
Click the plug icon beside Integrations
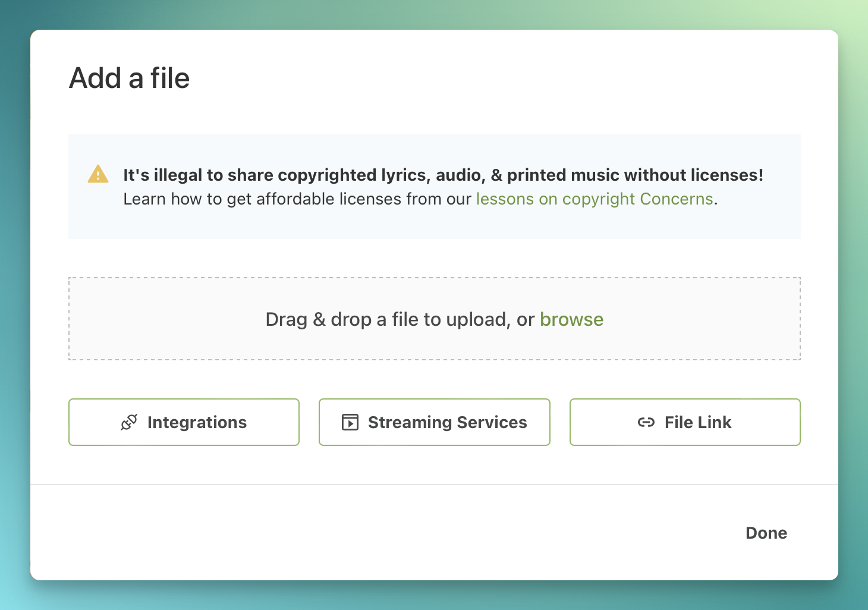[129, 422]
